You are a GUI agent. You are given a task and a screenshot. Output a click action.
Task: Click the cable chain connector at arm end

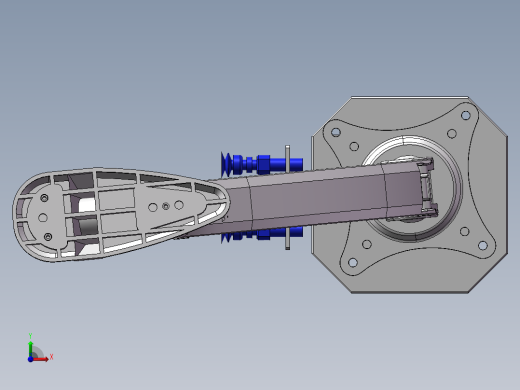tap(428, 187)
